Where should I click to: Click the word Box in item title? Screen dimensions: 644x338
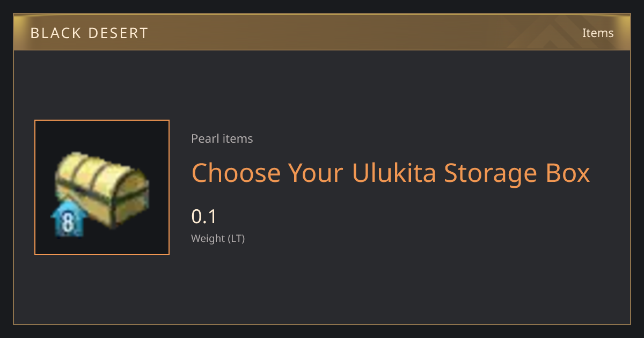pyautogui.click(x=567, y=173)
